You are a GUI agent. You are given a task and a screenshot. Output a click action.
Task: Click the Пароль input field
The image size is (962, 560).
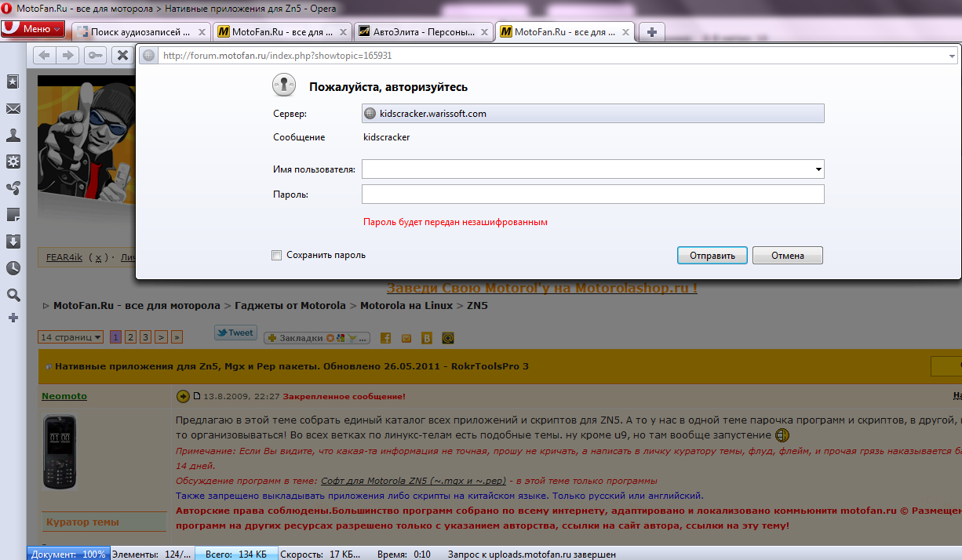point(592,194)
